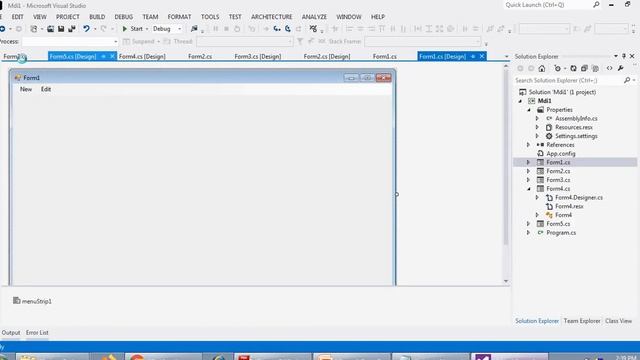640x360 pixels.
Task: Click the Step Over debug icon
Action: click(x=288, y=29)
